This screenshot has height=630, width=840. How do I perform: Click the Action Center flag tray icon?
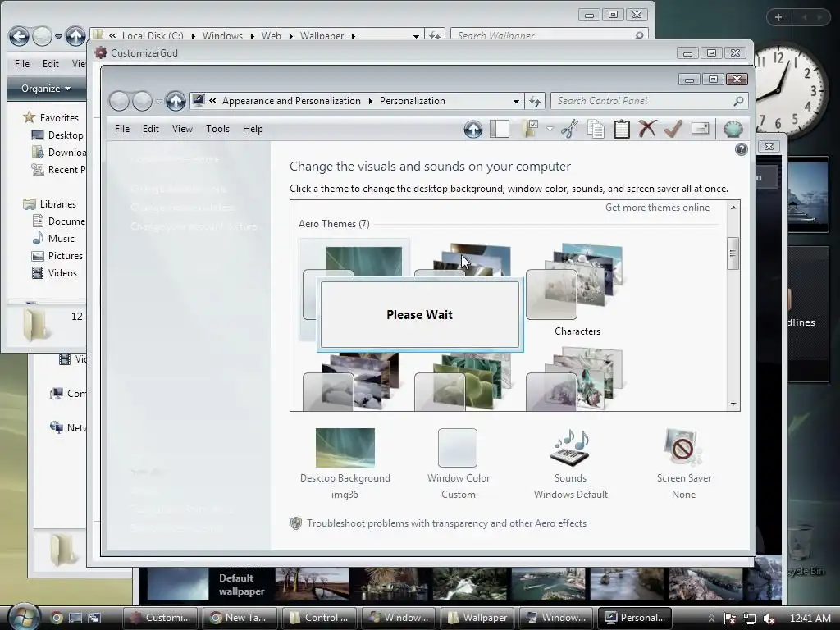pyautogui.click(x=729, y=619)
